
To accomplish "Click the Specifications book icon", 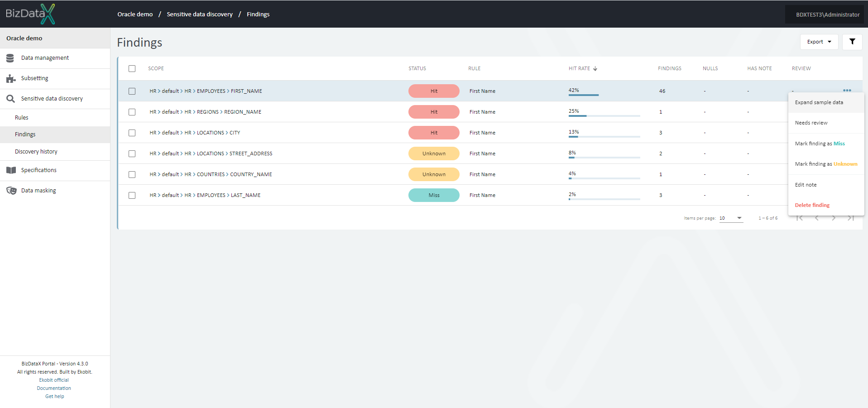I will (11, 170).
